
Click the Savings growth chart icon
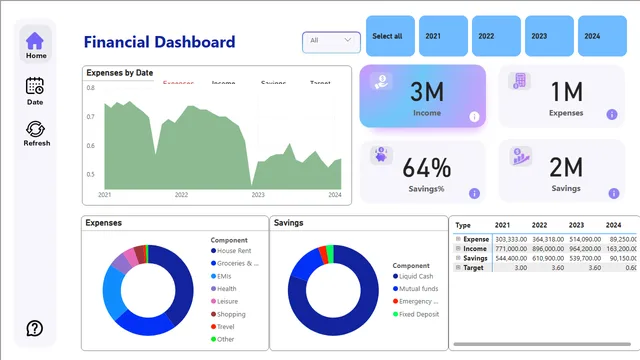pos(521,156)
